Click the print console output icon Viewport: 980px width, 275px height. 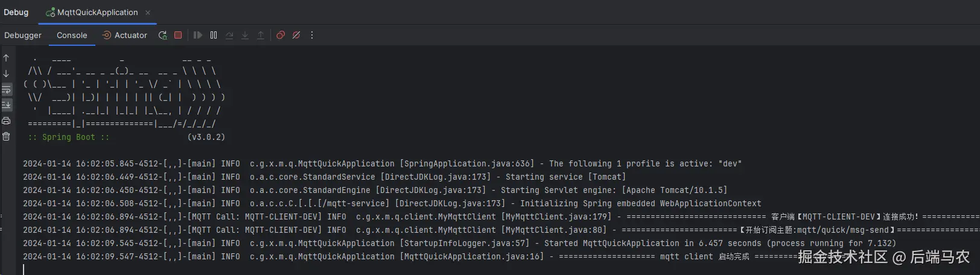6,121
